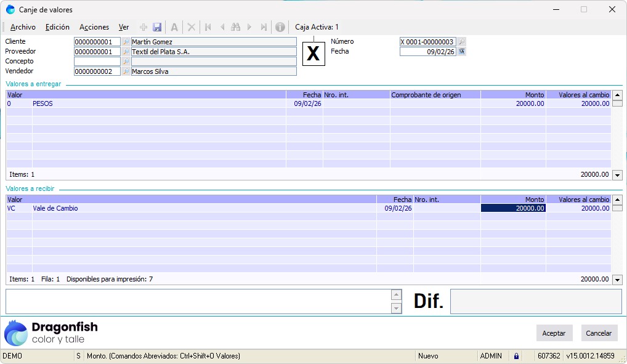Click the binoculars search icon in toolbar
The width and height of the screenshot is (627, 364).
click(235, 27)
